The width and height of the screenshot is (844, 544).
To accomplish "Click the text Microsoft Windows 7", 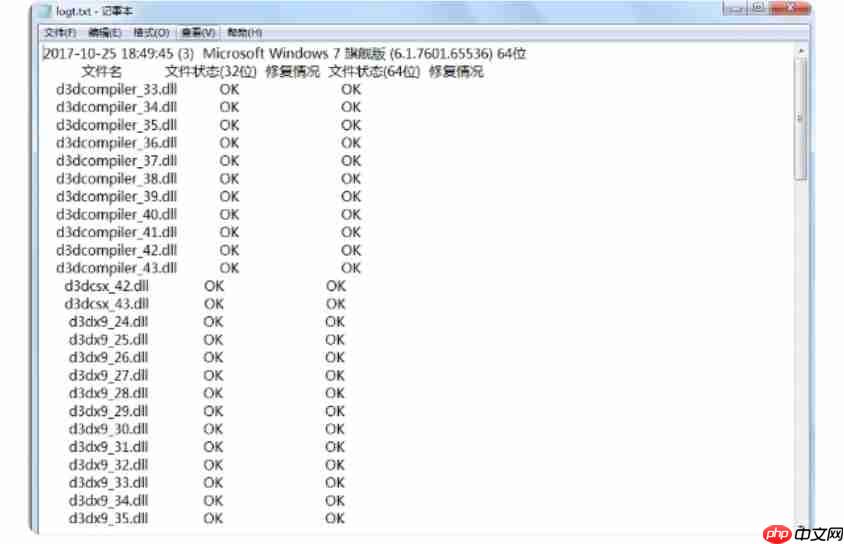I will click(x=272, y=54).
